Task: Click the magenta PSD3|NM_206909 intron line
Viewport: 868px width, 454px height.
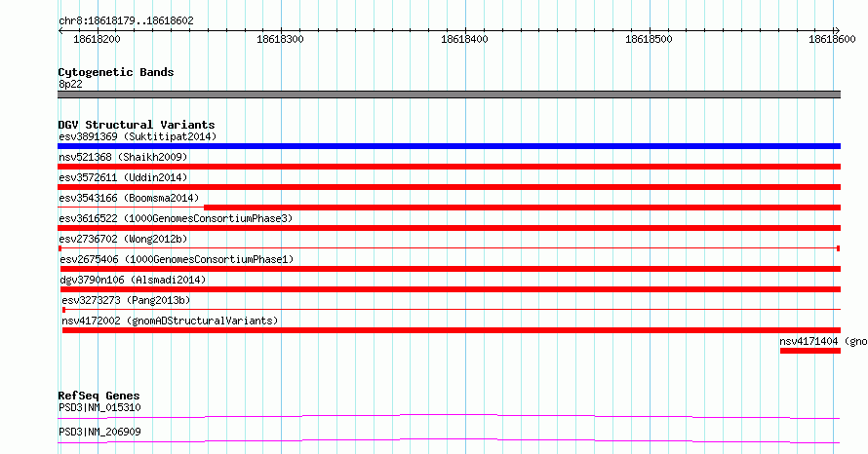Action: coord(449,440)
